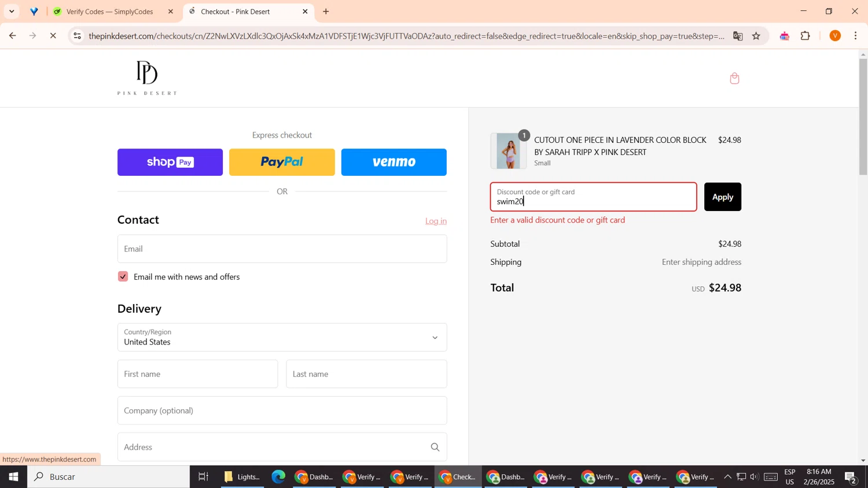Screen dimensions: 868x488
Task: Launch Microsoft Edge from the taskbar
Action: coord(278,477)
